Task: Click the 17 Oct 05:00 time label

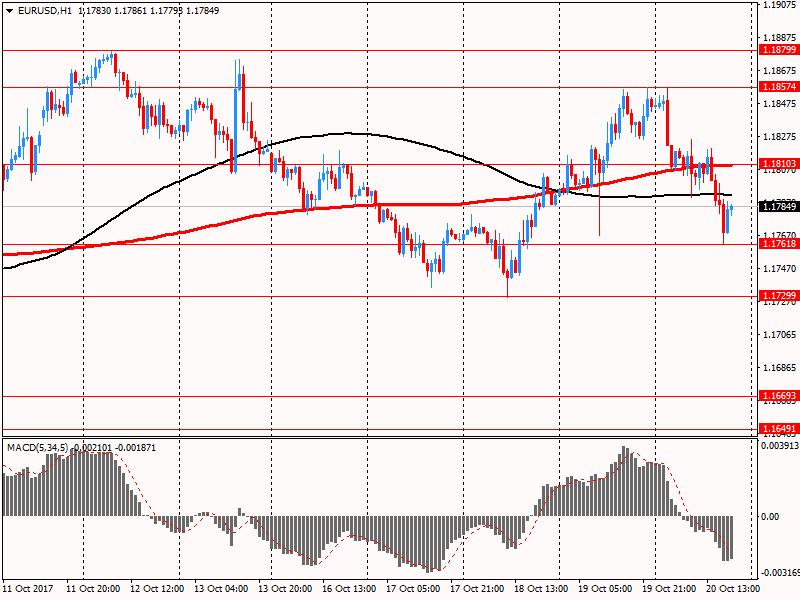Action: [x=413, y=589]
